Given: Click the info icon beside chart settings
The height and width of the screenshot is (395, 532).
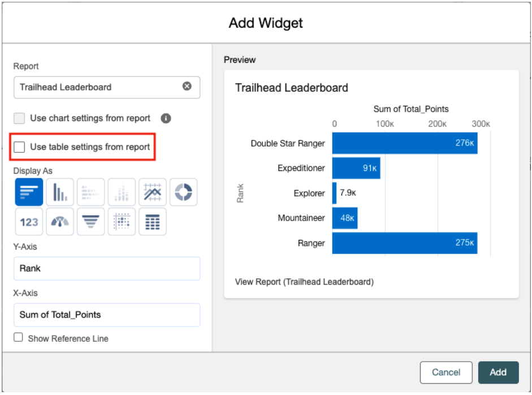Looking at the screenshot, I should click(x=166, y=118).
